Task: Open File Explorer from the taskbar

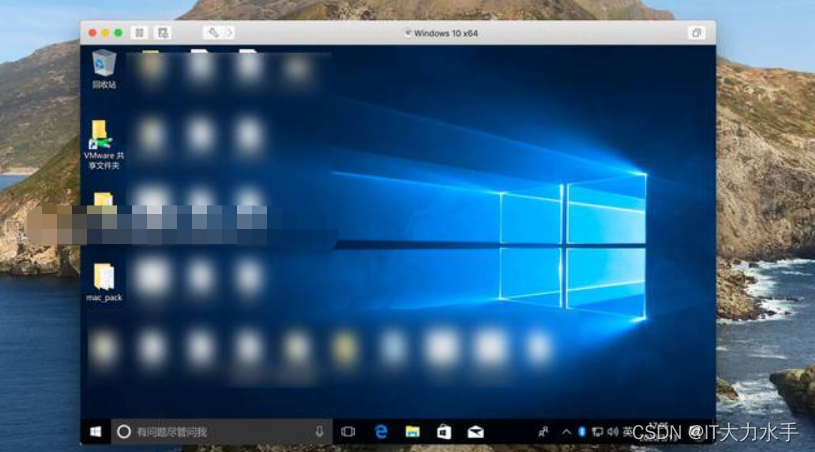Action: tap(412, 432)
